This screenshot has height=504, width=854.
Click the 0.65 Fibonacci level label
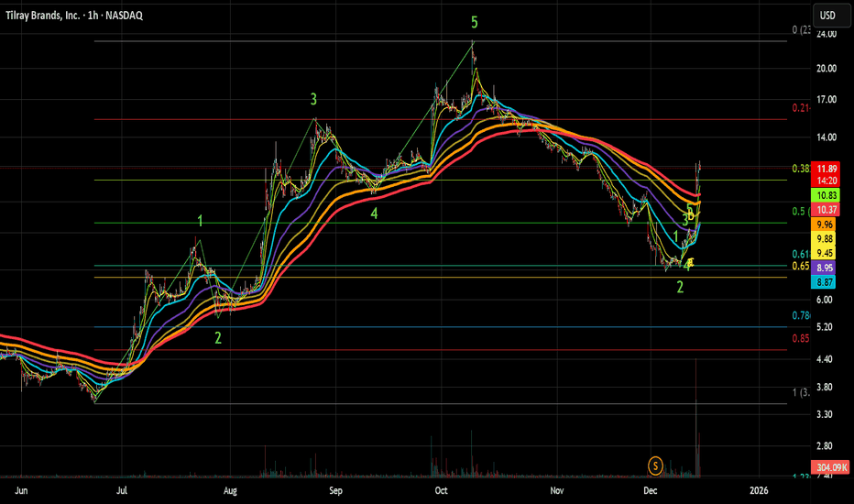click(801, 266)
